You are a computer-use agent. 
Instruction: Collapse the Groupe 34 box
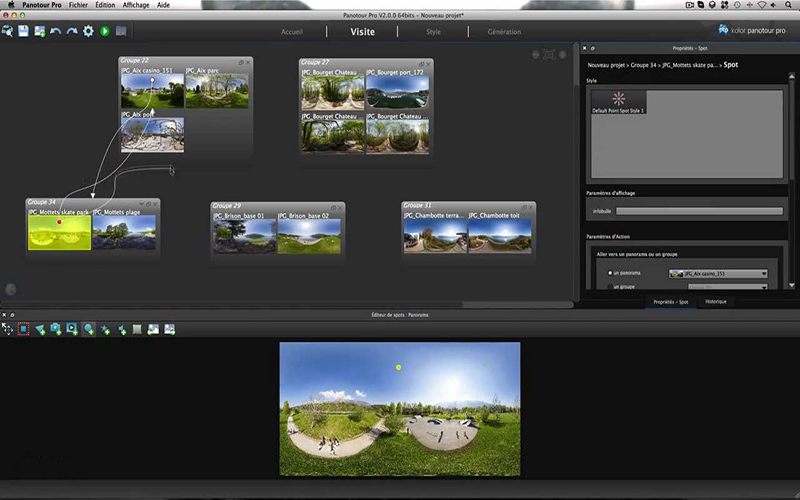click(x=141, y=204)
